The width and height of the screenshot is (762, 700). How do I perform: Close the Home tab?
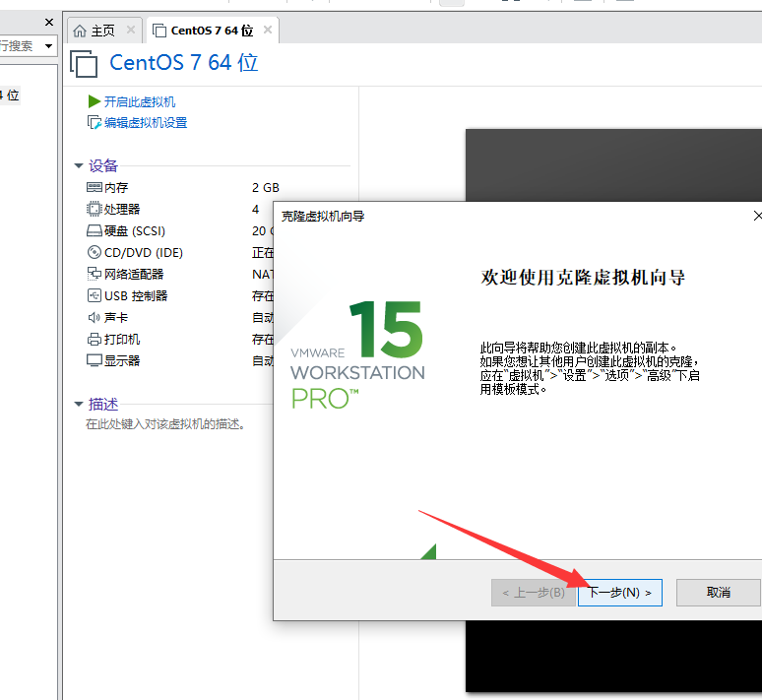point(131,30)
